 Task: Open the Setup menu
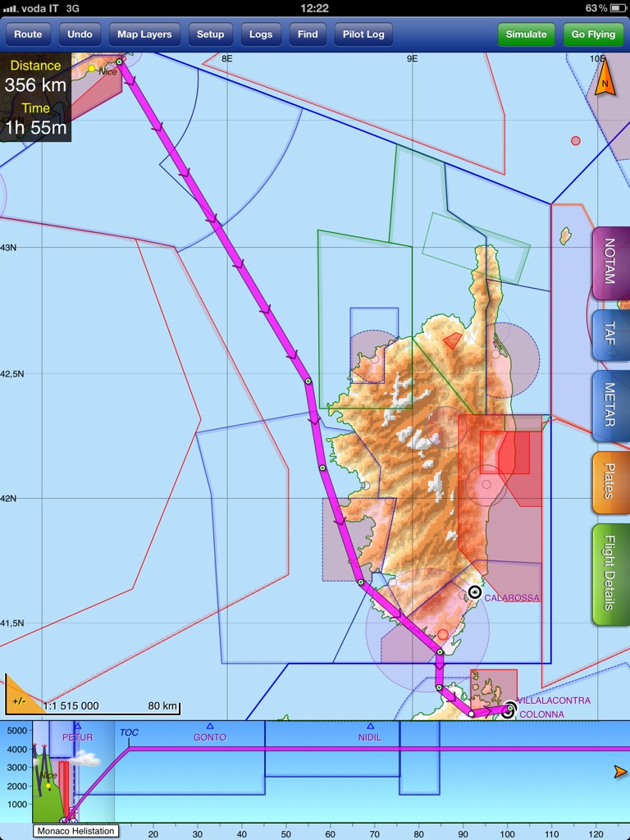(x=210, y=34)
